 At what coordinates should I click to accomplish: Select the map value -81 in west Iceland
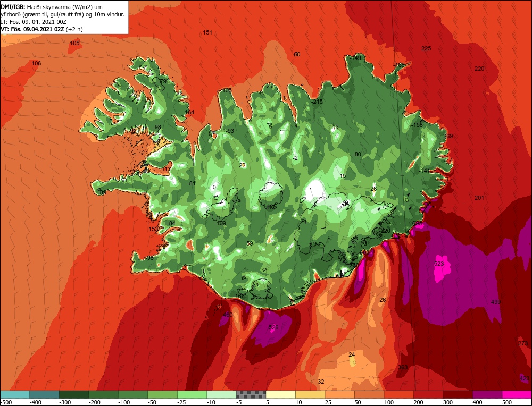tap(192, 183)
